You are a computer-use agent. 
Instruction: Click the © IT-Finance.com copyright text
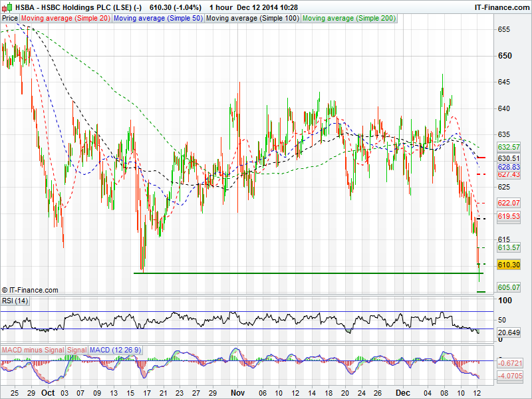pos(30,290)
